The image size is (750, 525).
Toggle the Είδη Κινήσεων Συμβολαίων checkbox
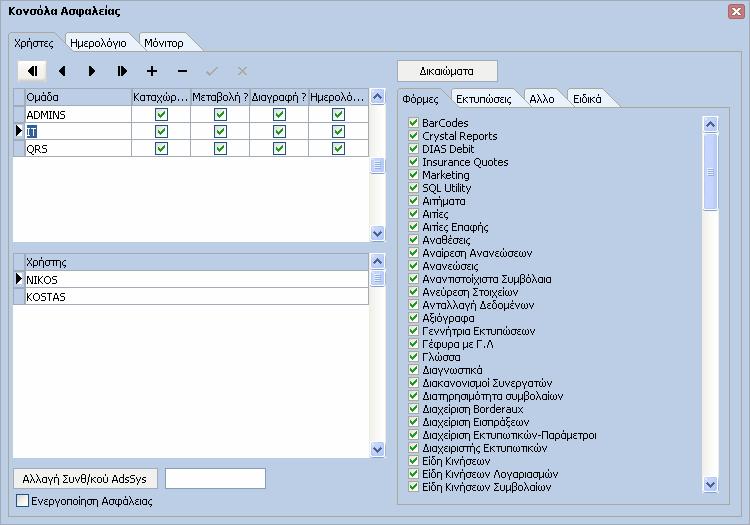pyautogui.click(x=414, y=487)
